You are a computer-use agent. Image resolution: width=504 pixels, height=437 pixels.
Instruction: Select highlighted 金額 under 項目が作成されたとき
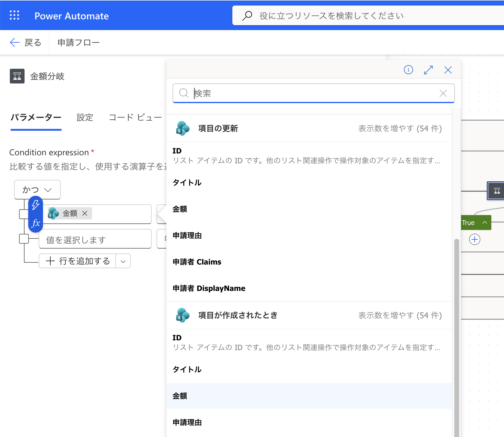pyautogui.click(x=309, y=396)
